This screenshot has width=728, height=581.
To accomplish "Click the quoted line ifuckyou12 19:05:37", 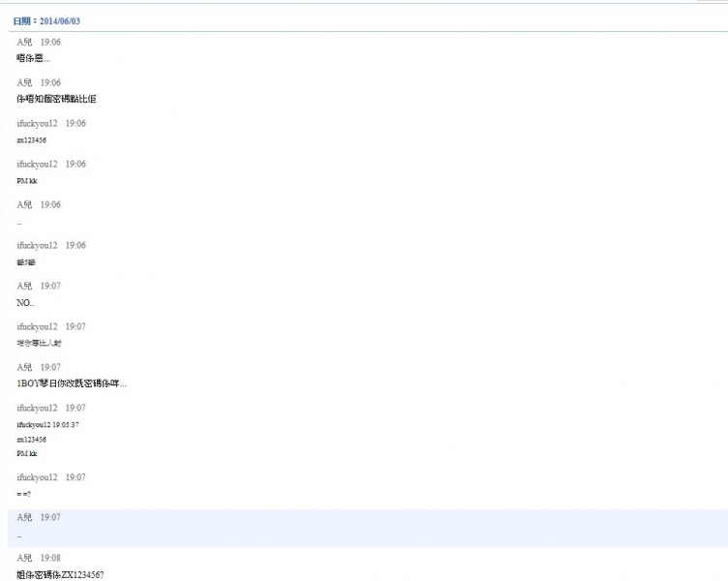I will click(x=47, y=424).
